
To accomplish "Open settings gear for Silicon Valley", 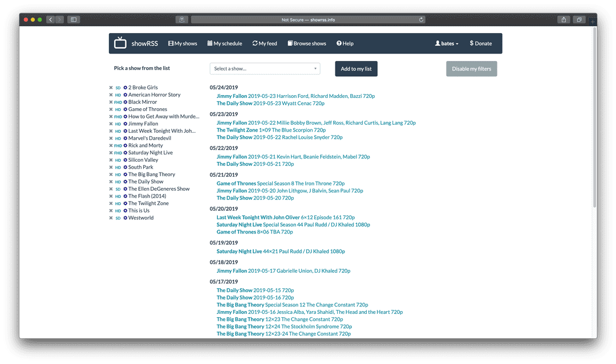I will (125, 160).
